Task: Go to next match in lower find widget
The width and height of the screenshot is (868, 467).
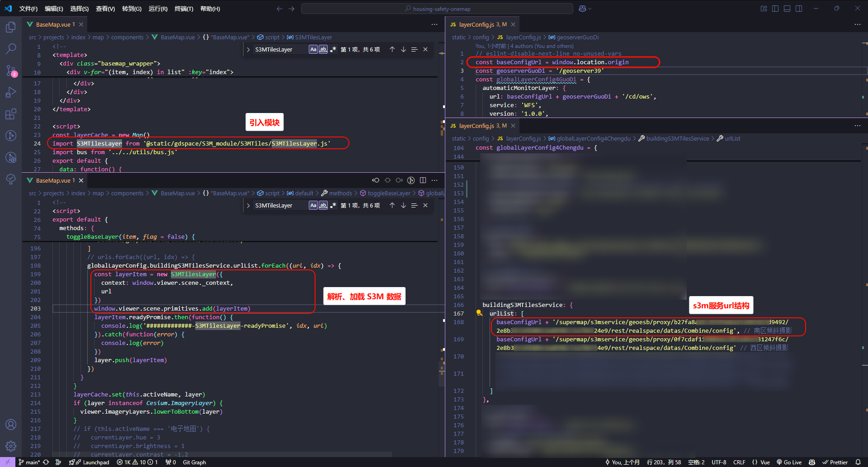Action: [403, 205]
